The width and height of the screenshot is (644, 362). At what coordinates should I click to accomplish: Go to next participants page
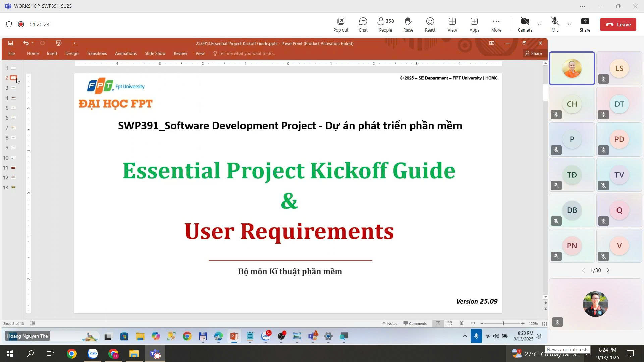point(608,270)
